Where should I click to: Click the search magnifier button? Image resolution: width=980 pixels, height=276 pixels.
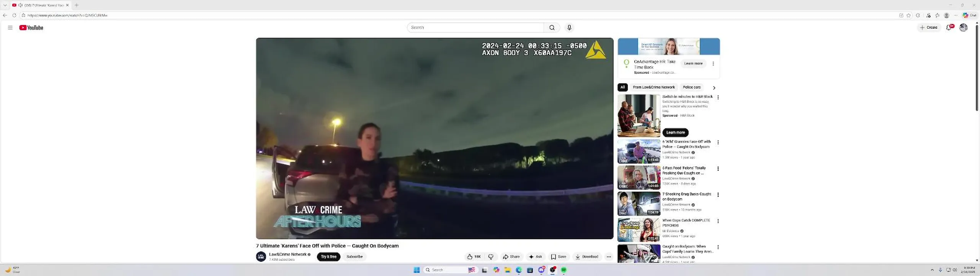coord(552,28)
